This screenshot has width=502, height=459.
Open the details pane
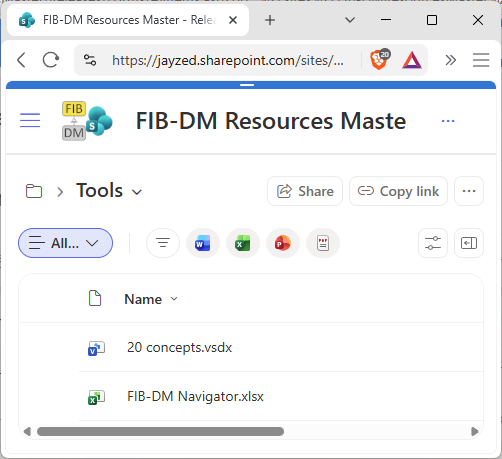(x=469, y=243)
